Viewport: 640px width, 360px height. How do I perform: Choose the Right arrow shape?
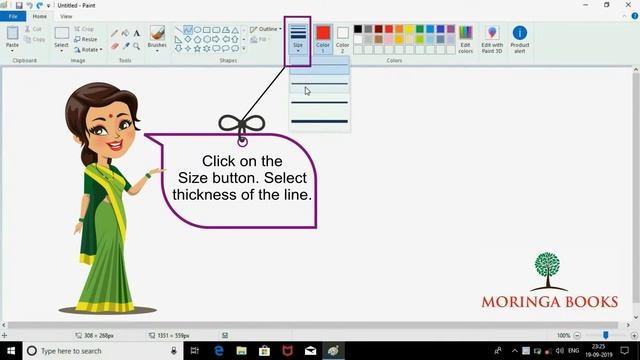pyautogui.click(x=216, y=40)
